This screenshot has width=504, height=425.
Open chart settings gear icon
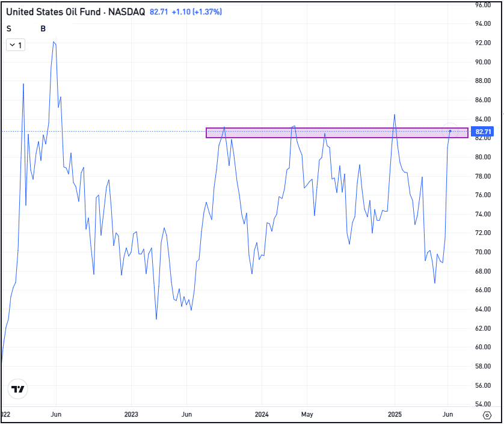487,415
